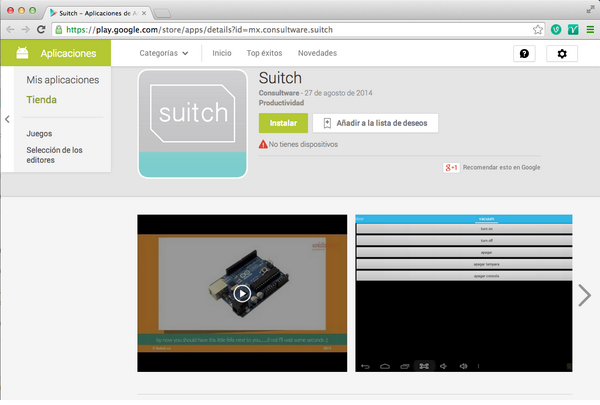Click the 27 de agosto de 2014 date
Image resolution: width=600 pixels, height=405 pixels.
338,93
